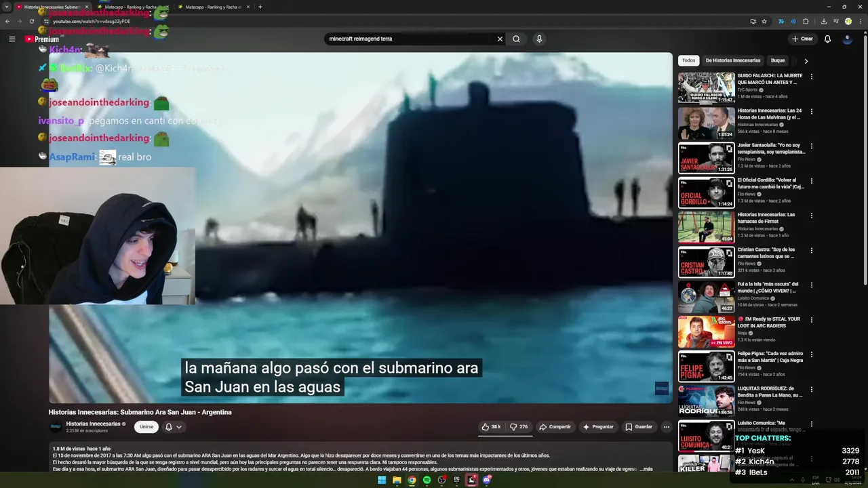Viewport: 868px width, 488px height.
Task: Open options for Javier Santaolalla video
Action: pyautogui.click(x=811, y=146)
